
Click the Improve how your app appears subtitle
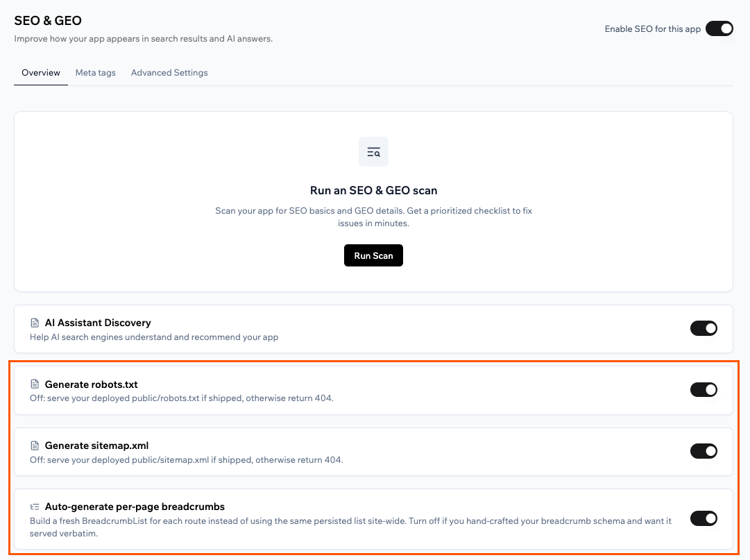coord(144,39)
